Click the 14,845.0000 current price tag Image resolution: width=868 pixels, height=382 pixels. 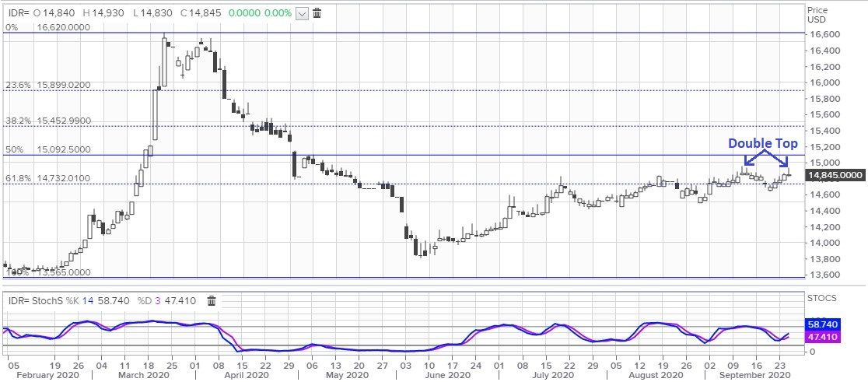point(835,175)
